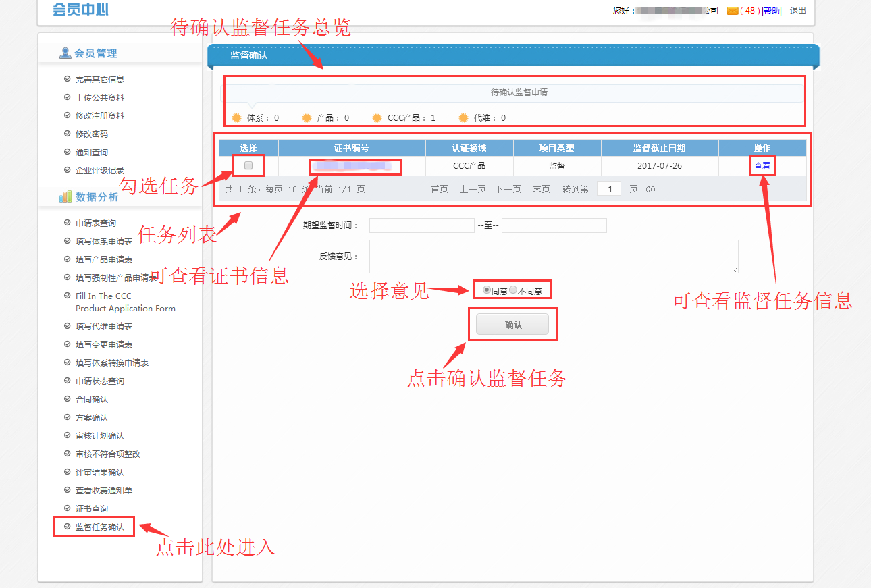This screenshot has height=588, width=871.
Task: Click the 会员管理 user icon
Action: pyautogui.click(x=65, y=53)
